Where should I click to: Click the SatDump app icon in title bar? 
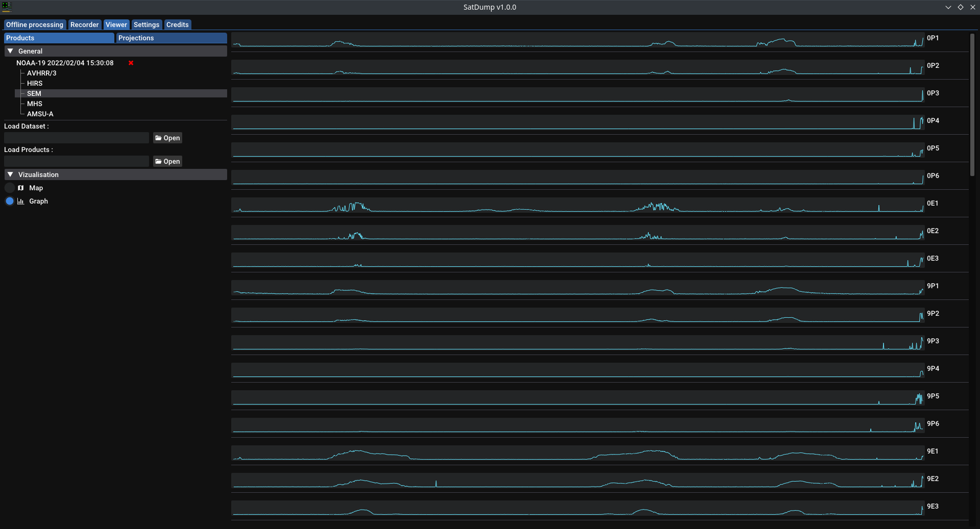pyautogui.click(x=6, y=7)
